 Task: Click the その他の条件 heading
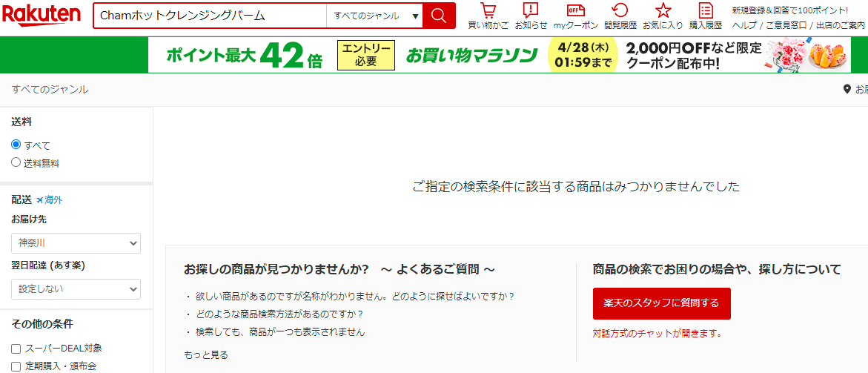(42, 324)
